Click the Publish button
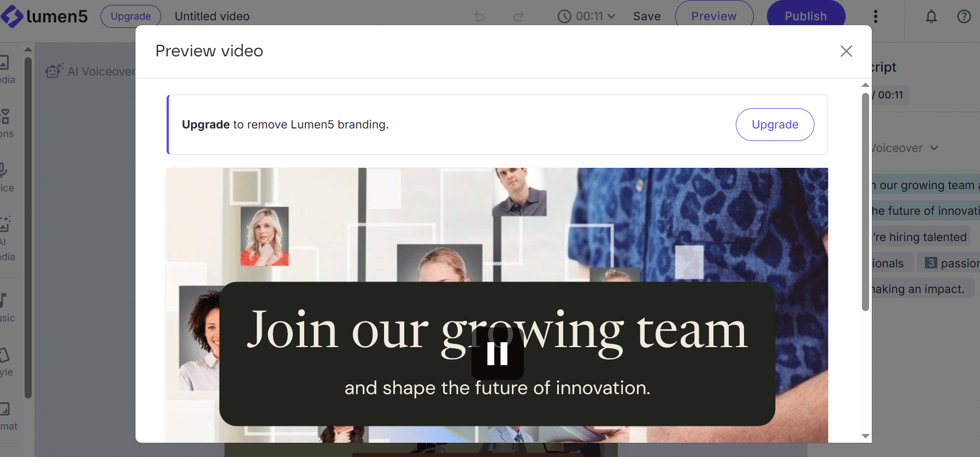The image size is (980, 457). (x=806, y=16)
